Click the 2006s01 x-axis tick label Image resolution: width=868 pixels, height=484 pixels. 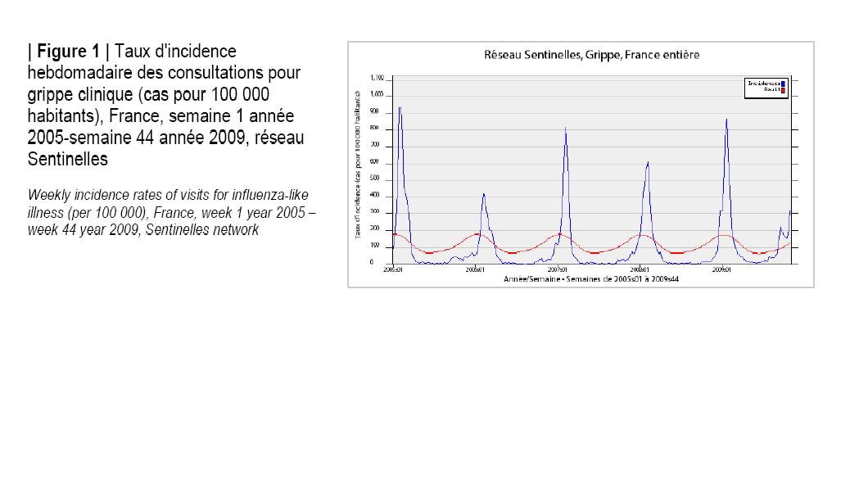tap(475, 269)
